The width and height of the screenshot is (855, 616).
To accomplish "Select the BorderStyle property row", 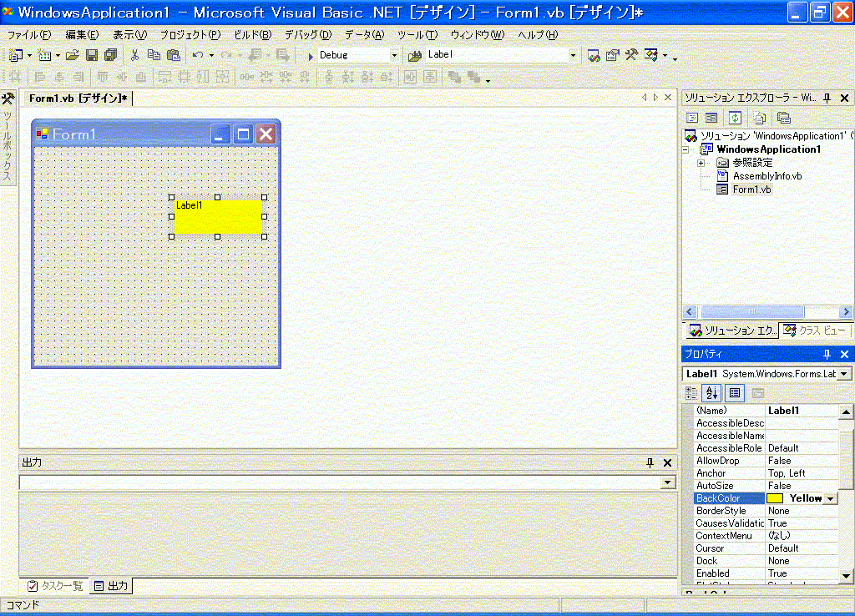I will [766, 512].
